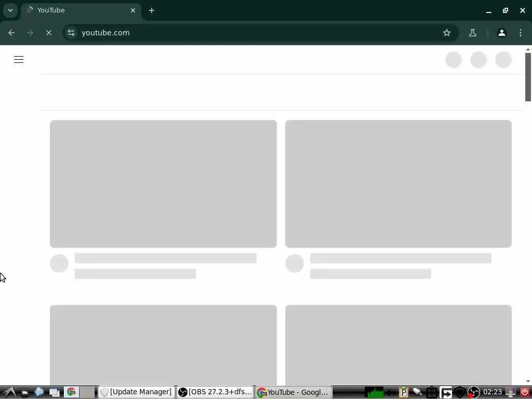The image size is (532, 399).
Task: Open the Chrome profile icon
Action: 502,33
